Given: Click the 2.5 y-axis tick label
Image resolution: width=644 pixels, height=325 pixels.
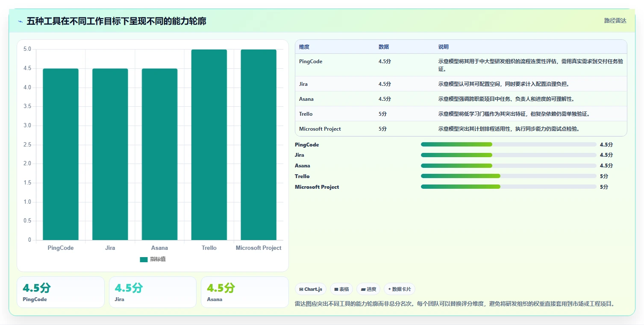Looking at the screenshot, I should [27, 145].
